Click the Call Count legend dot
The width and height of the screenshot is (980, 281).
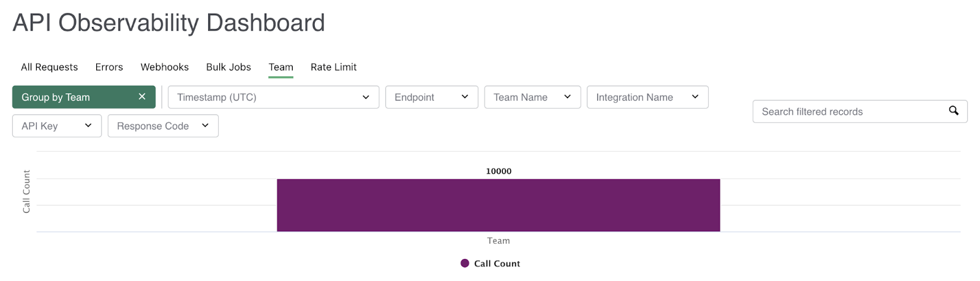coord(465,263)
